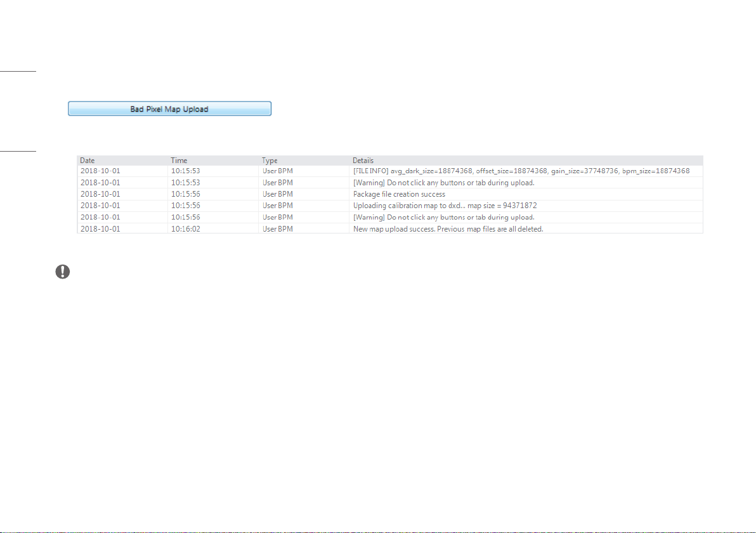Click the time cell in the [FILE INFO] row
Screen dimensions: 756x533
pyautogui.click(x=186, y=171)
